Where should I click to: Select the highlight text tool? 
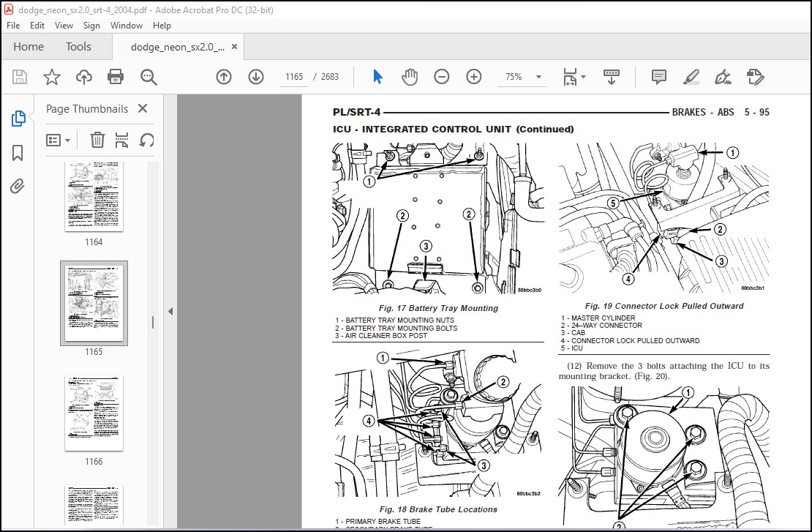click(691, 77)
